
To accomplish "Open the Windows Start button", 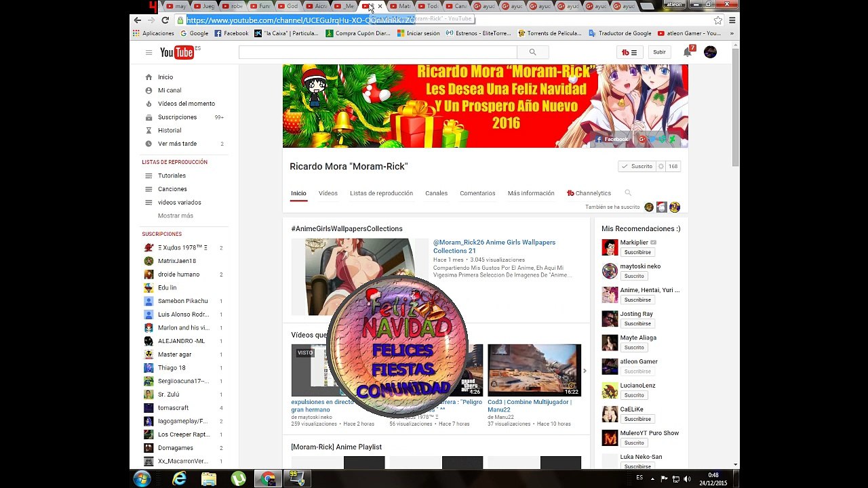I will point(142,479).
